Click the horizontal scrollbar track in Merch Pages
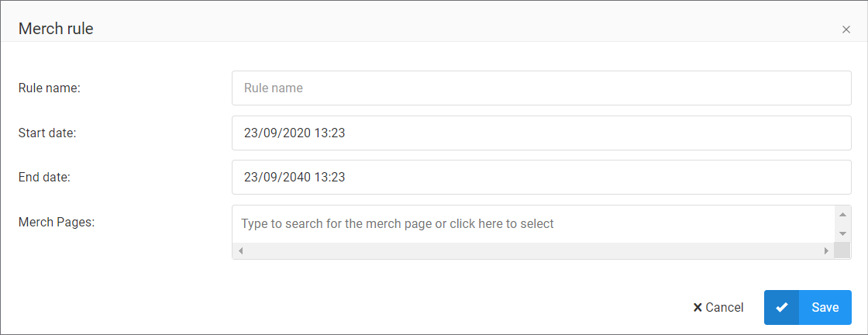 (x=533, y=250)
